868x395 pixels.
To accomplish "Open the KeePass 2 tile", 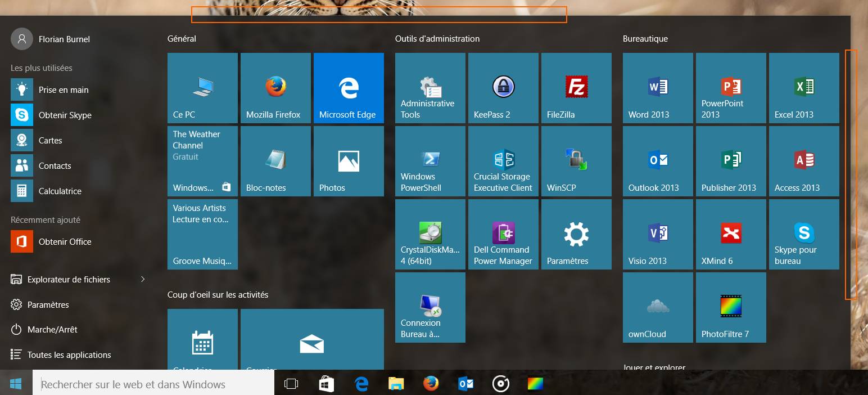I will click(503, 88).
